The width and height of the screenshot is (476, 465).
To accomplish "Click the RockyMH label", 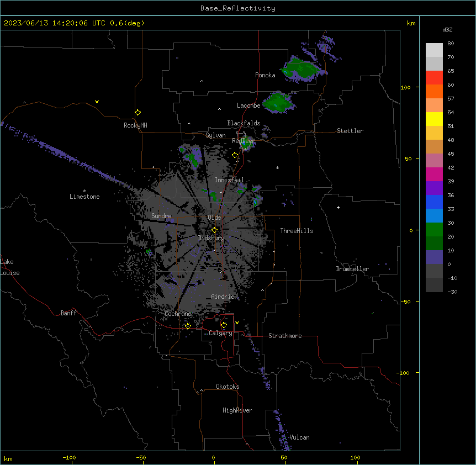I will coord(135,125).
